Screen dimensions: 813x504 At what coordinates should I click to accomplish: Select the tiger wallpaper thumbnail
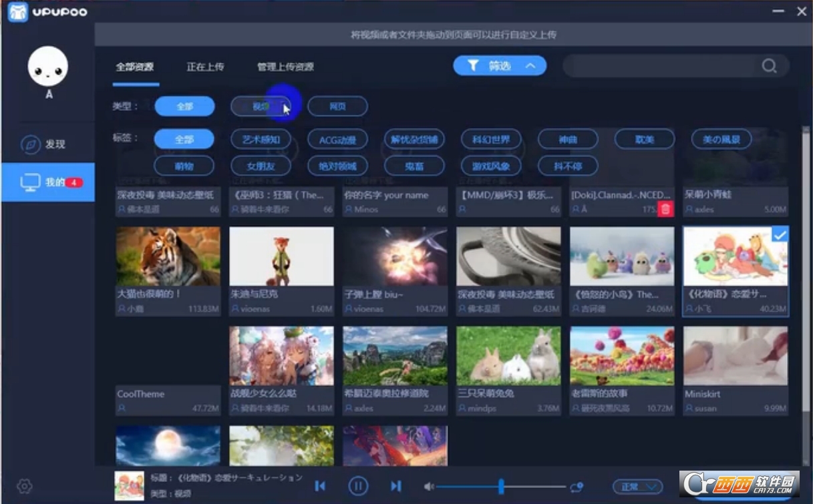pos(168,256)
